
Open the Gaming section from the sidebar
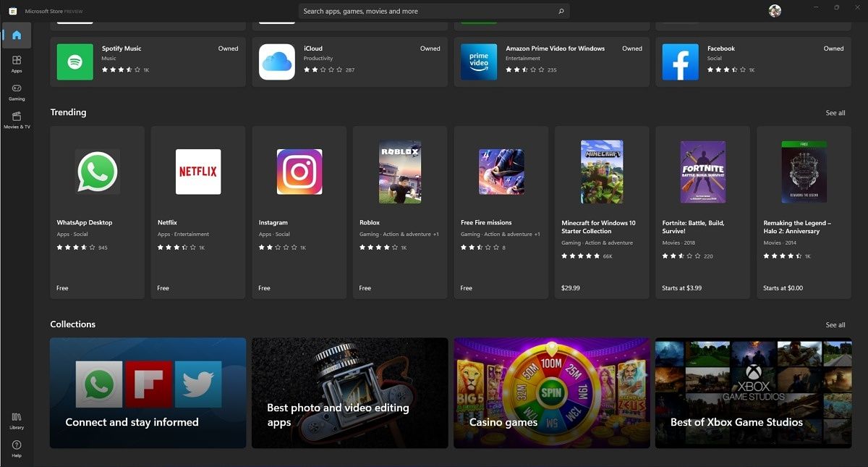pos(16,93)
